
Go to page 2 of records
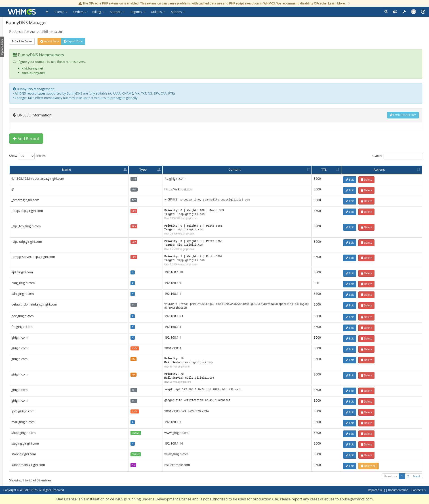[x=408, y=476]
